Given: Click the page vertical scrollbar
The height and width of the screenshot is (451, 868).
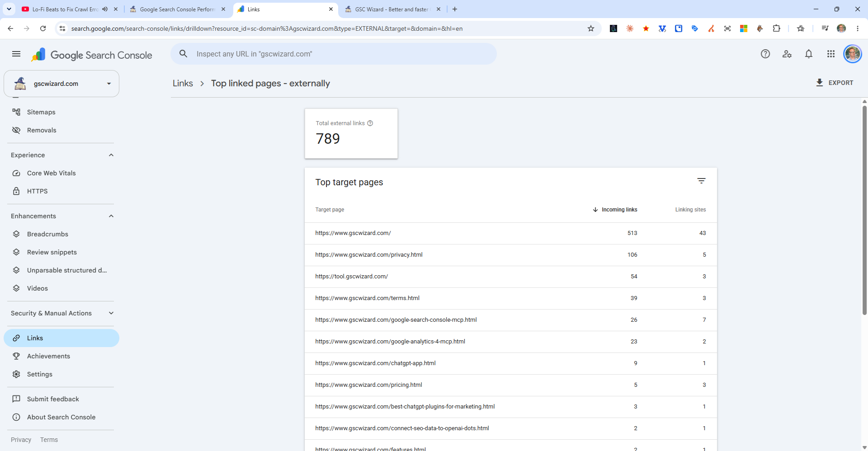Looking at the screenshot, I should 864,210.
